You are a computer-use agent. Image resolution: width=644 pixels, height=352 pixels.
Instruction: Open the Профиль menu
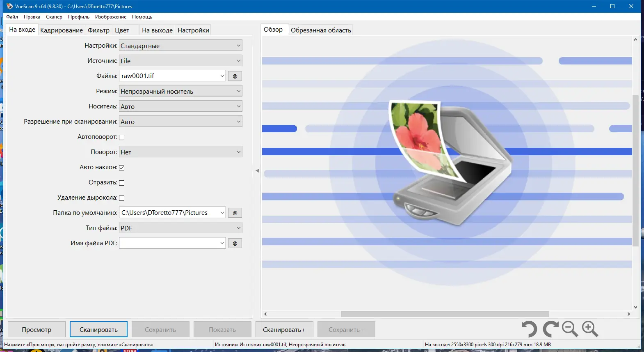pos(79,17)
